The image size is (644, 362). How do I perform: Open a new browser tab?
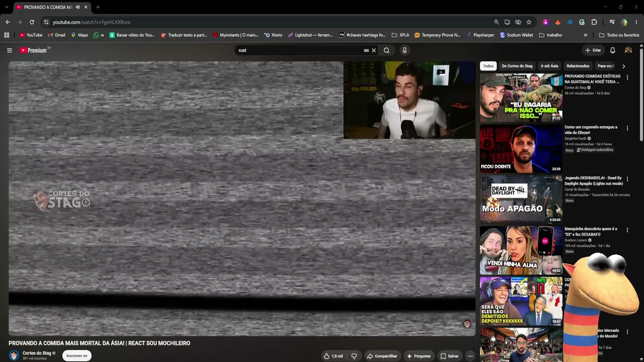98,7
